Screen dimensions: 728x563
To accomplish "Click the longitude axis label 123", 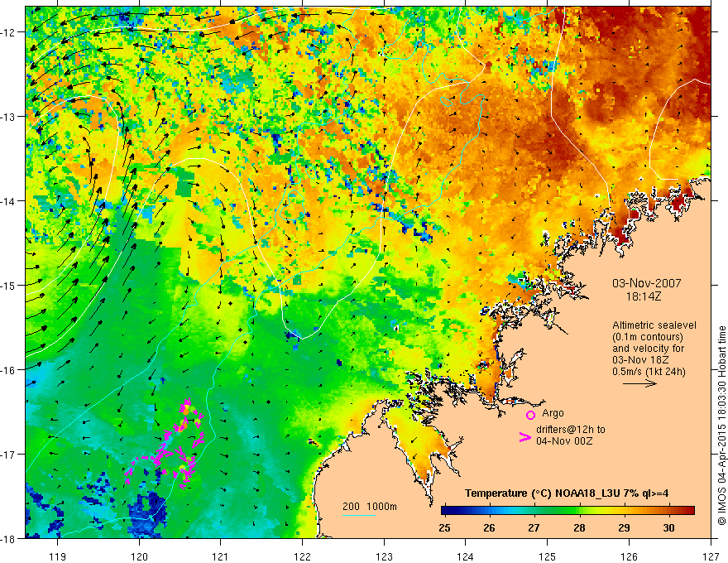I will (x=384, y=556).
